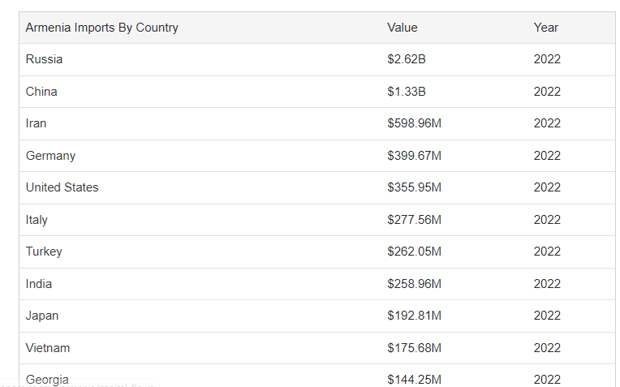Select the 2022 year cell for Turkey

[x=547, y=252]
